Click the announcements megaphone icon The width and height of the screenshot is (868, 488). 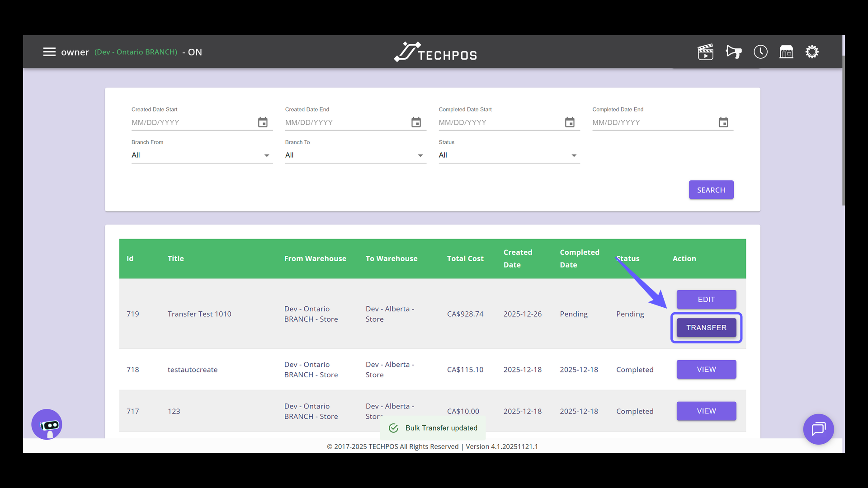coord(733,52)
